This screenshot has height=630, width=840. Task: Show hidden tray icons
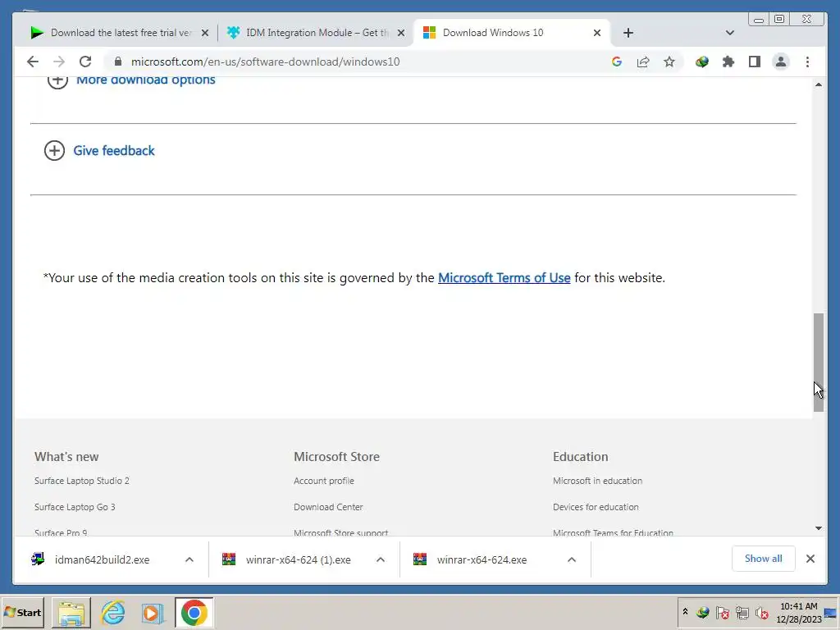(685, 612)
